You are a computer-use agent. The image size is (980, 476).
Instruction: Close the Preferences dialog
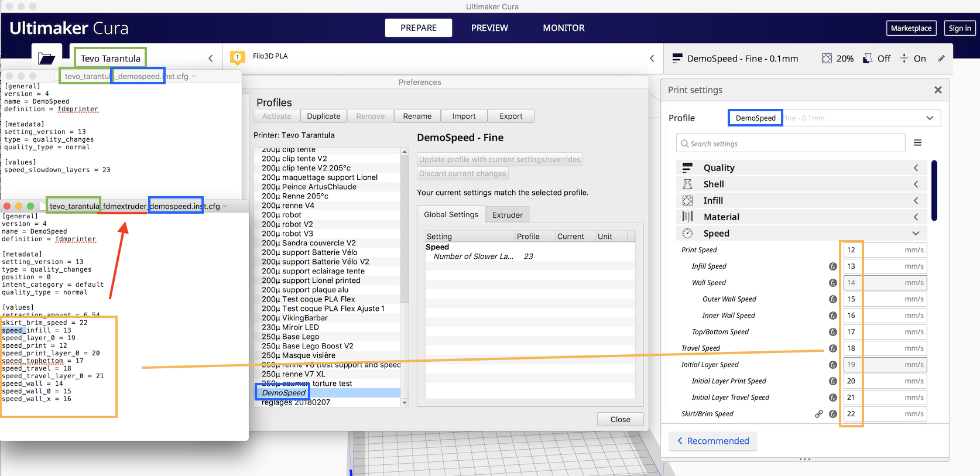point(621,419)
